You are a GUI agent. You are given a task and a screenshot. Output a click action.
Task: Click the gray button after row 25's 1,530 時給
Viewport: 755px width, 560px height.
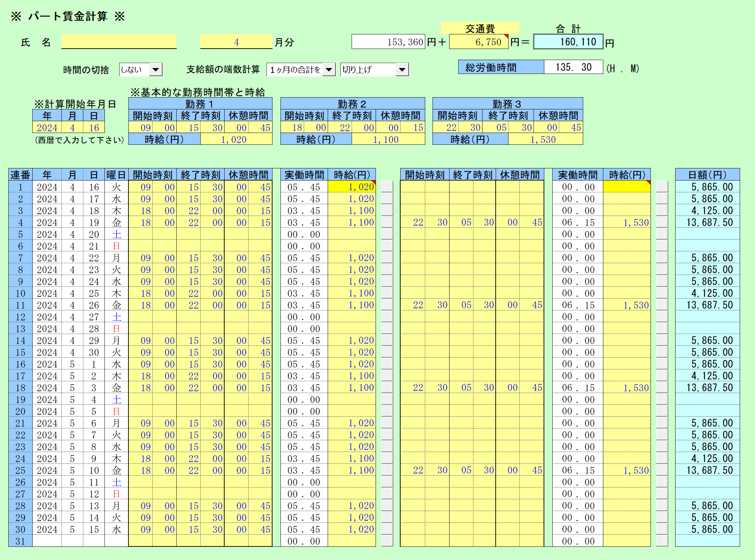point(662,470)
